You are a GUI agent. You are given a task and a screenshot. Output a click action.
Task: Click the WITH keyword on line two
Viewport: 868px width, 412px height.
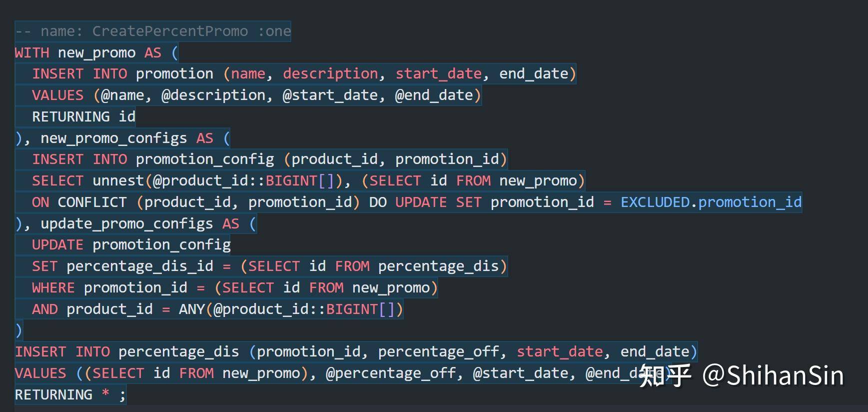[32, 52]
